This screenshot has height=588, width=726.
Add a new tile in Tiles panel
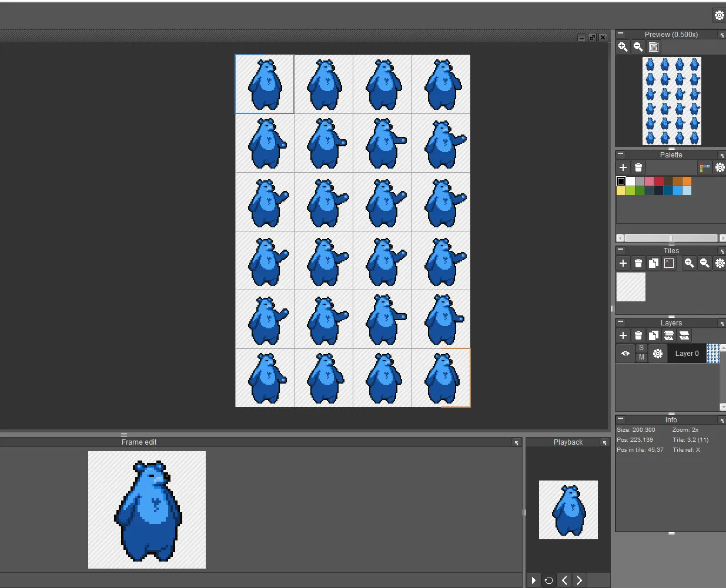coord(623,263)
